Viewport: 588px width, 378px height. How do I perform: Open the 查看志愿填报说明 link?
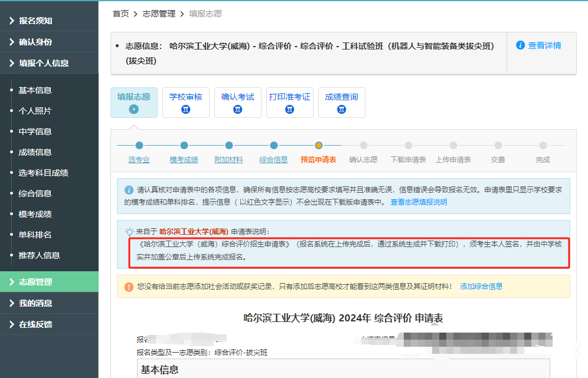[x=419, y=202]
